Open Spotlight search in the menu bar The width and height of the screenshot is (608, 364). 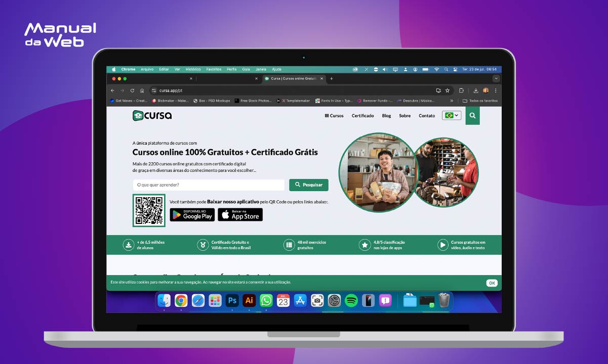click(446, 69)
